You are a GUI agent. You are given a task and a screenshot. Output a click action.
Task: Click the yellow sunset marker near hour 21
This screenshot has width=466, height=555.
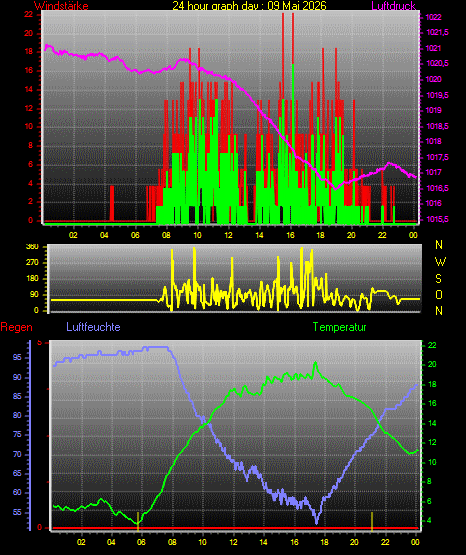372,521
